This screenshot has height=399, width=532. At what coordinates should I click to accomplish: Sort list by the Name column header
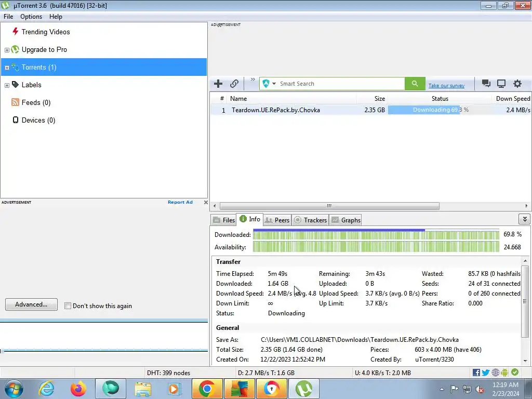(x=292, y=99)
